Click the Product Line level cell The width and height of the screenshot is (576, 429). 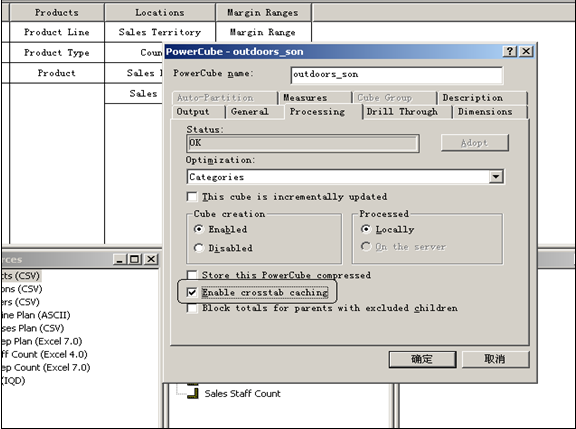coord(57,32)
